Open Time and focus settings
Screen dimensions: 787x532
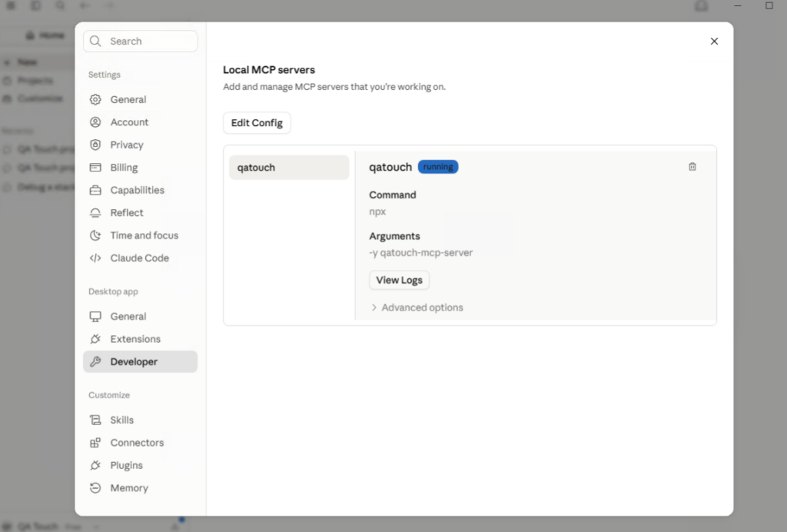[x=140, y=235]
